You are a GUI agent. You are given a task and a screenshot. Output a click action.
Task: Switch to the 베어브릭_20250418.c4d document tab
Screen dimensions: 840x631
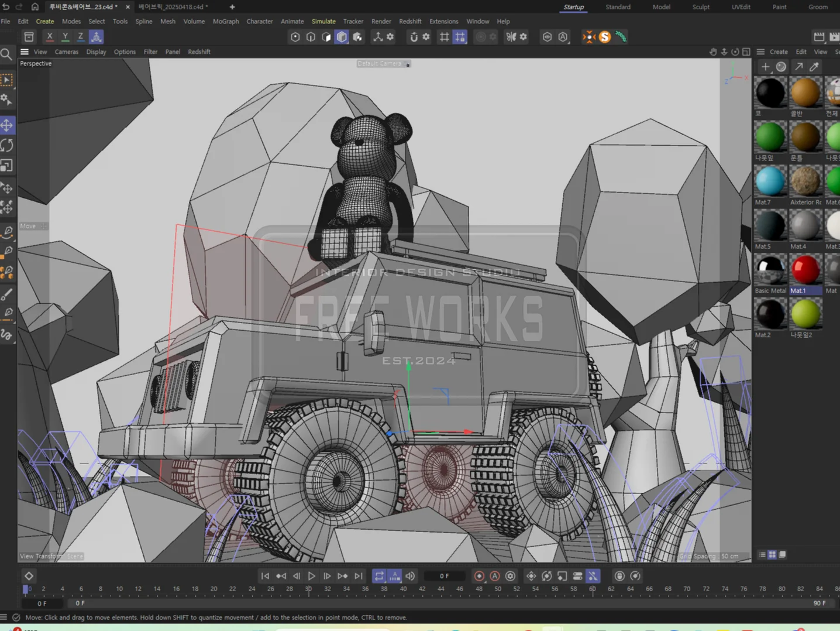point(173,6)
